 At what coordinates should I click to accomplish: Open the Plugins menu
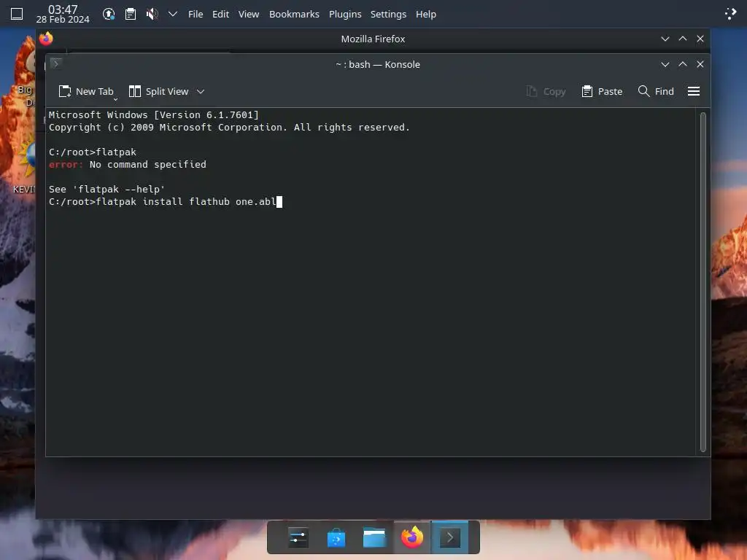click(345, 15)
